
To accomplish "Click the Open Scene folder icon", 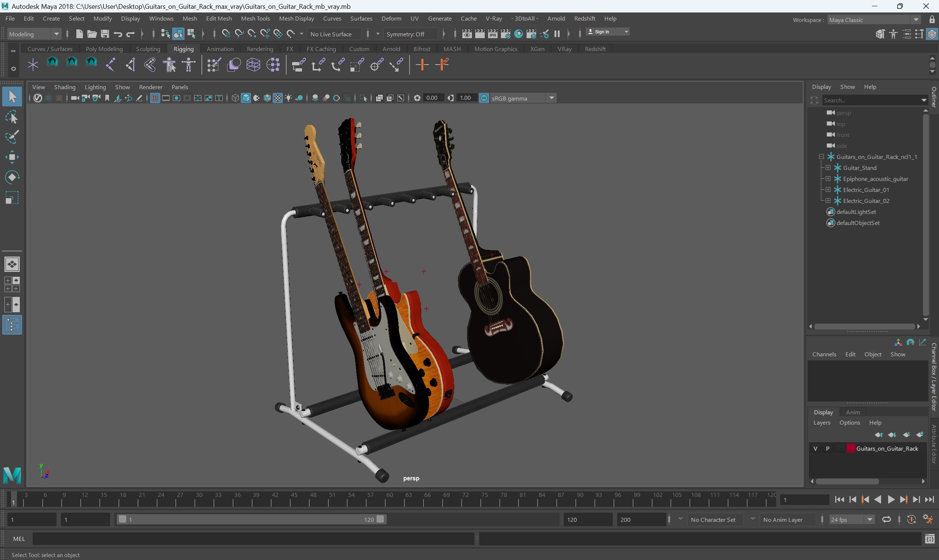I will 92,34.
